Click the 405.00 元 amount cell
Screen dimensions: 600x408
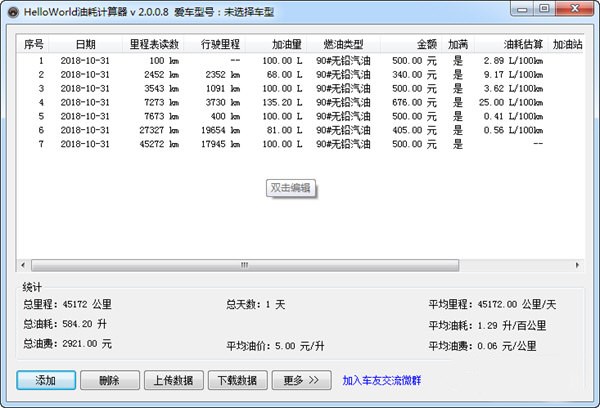pos(414,130)
